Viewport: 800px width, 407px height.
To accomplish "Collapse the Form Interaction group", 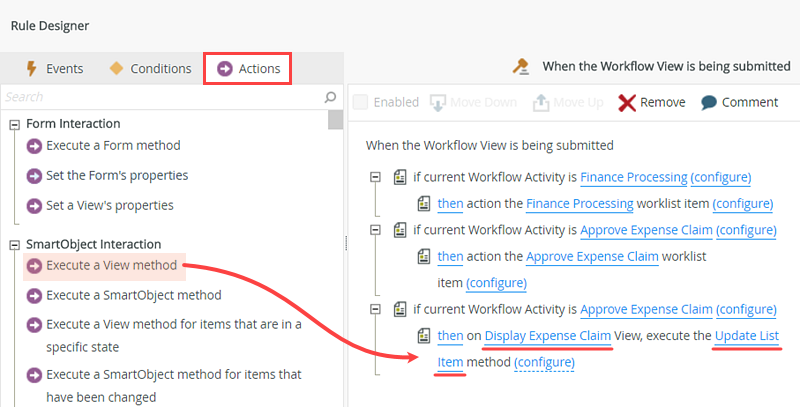I will tap(15, 124).
